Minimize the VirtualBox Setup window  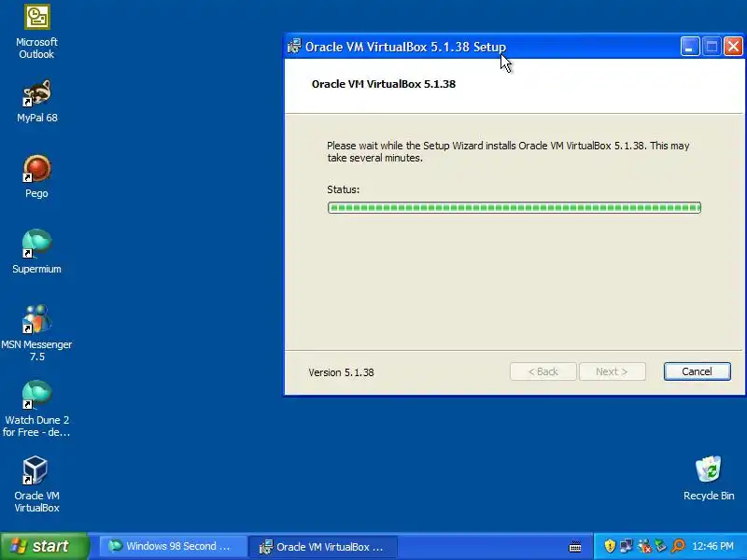[x=689, y=47]
